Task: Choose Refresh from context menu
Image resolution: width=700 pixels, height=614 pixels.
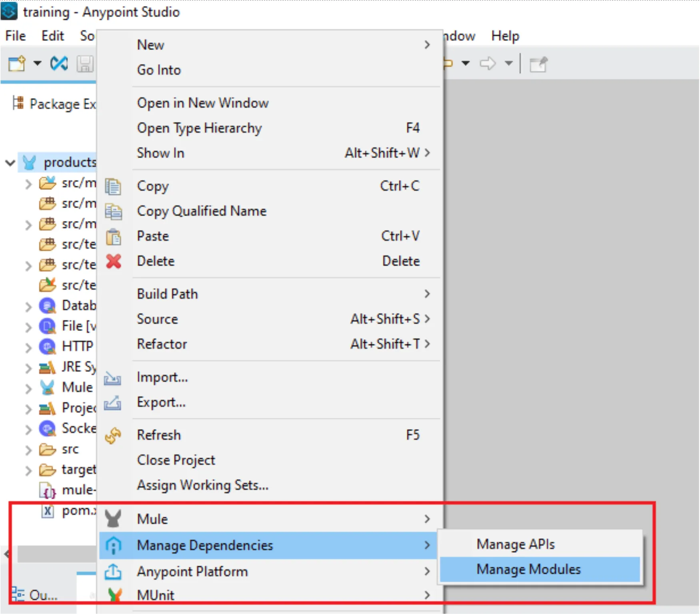Action: [x=270, y=435]
